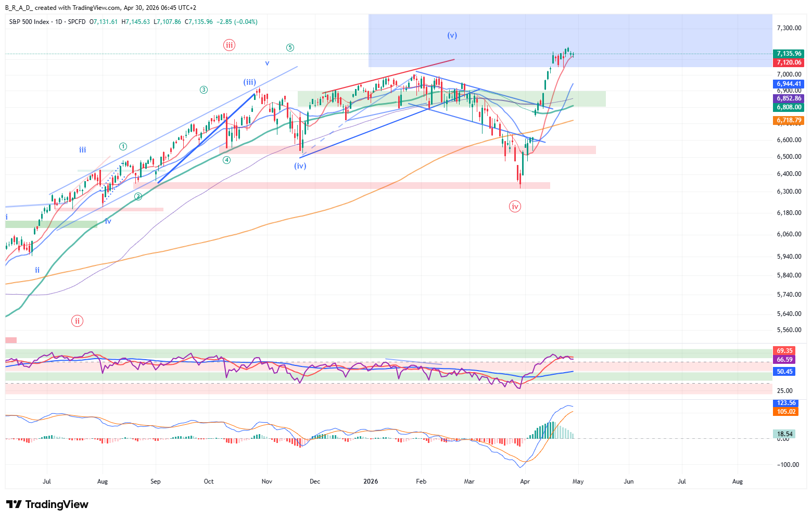
Task: Select the green 7,135.96 current price tag
Action: point(789,54)
